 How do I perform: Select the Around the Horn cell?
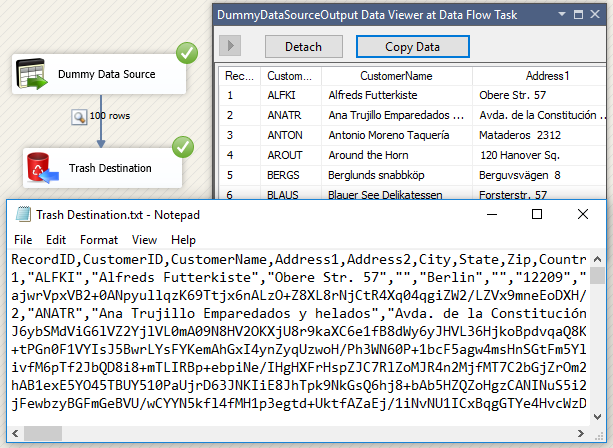(x=397, y=155)
